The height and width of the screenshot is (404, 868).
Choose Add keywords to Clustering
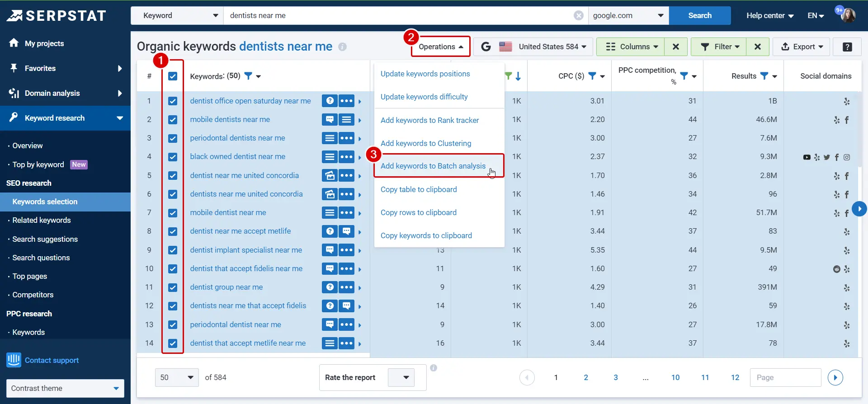426,143
